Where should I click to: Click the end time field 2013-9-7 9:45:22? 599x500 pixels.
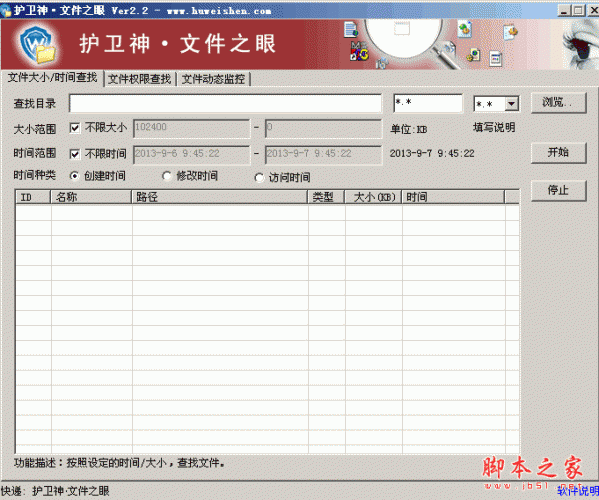[x=324, y=154]
